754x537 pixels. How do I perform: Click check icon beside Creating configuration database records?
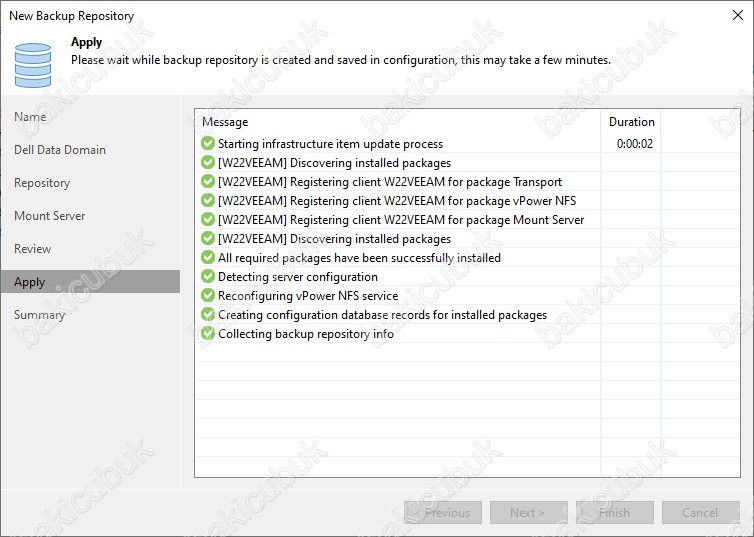[208, 314]
